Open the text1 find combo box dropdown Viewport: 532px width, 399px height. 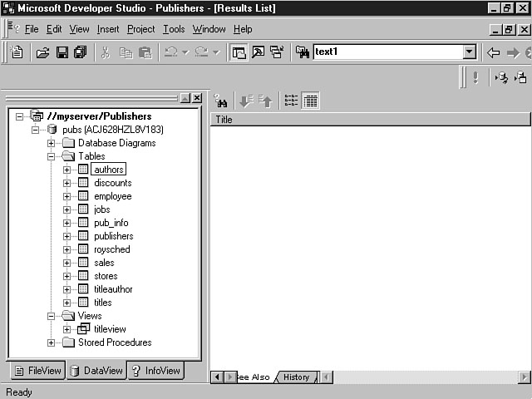(x=469, y=52)
